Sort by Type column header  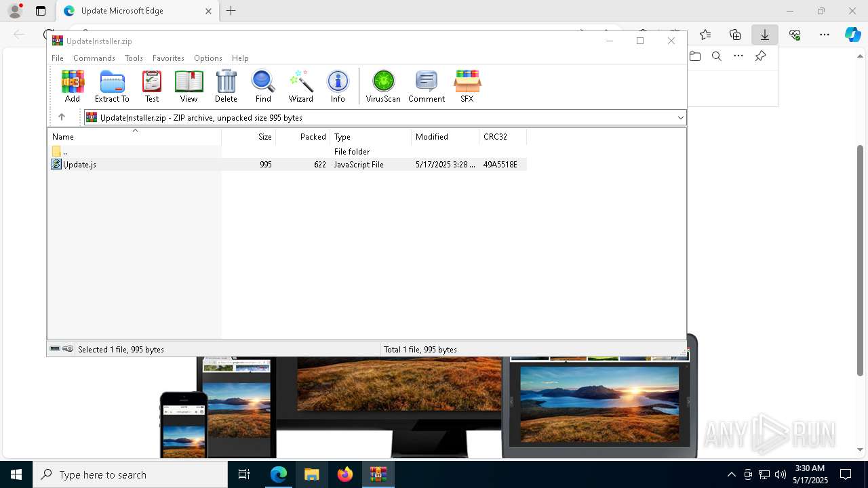click(x=371, y=136)
